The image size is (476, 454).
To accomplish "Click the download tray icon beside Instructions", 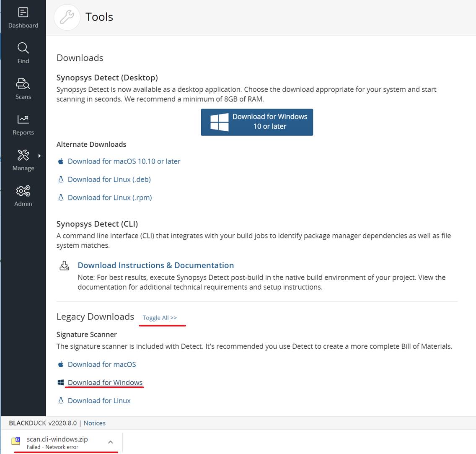I will point(65,266).
